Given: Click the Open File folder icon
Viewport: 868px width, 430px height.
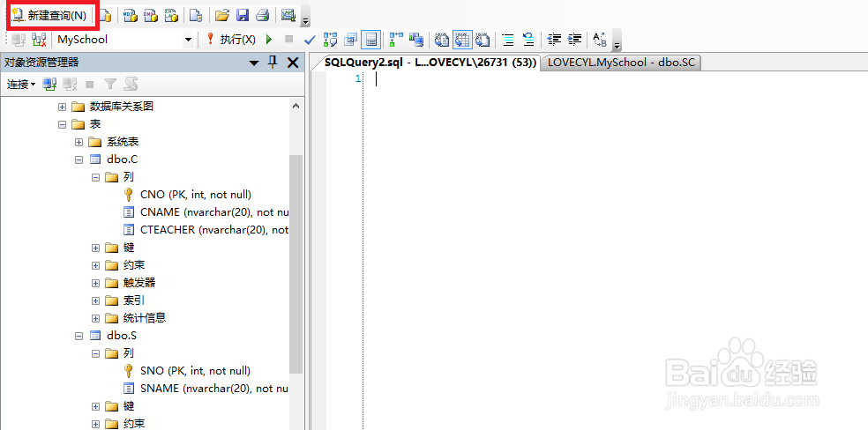Looking at the screenshot, I should 222,16.
